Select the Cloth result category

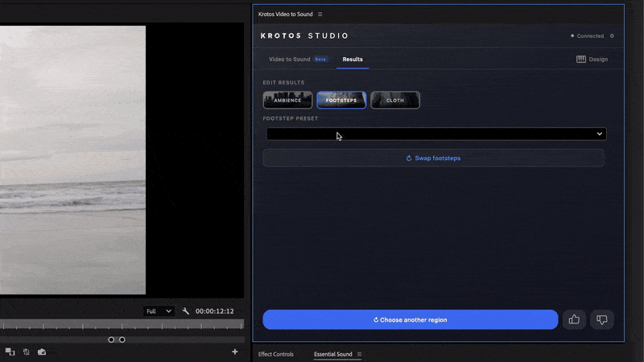395,100
